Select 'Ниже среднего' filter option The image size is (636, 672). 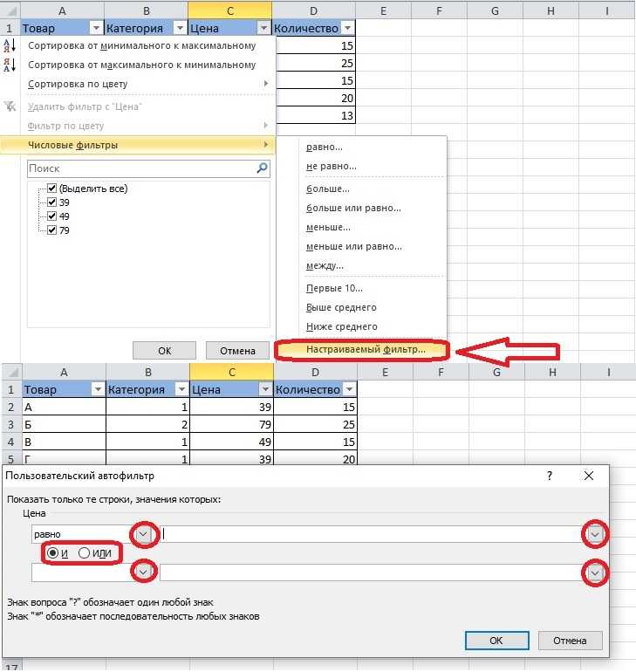point(341,326)
